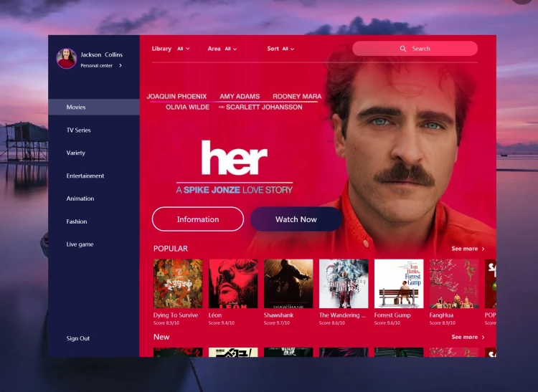Image resolution: width=538 pixels, height=392 pixels.
Task: Expand the Library All dropdown
Action: tap(184, 49)
